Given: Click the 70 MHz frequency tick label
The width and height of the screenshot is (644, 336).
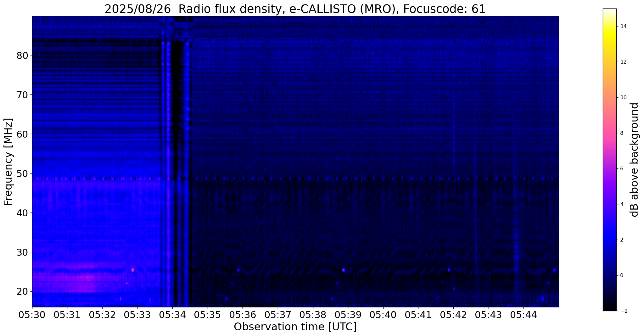Looking at the screenshot, I should (22, 95).
